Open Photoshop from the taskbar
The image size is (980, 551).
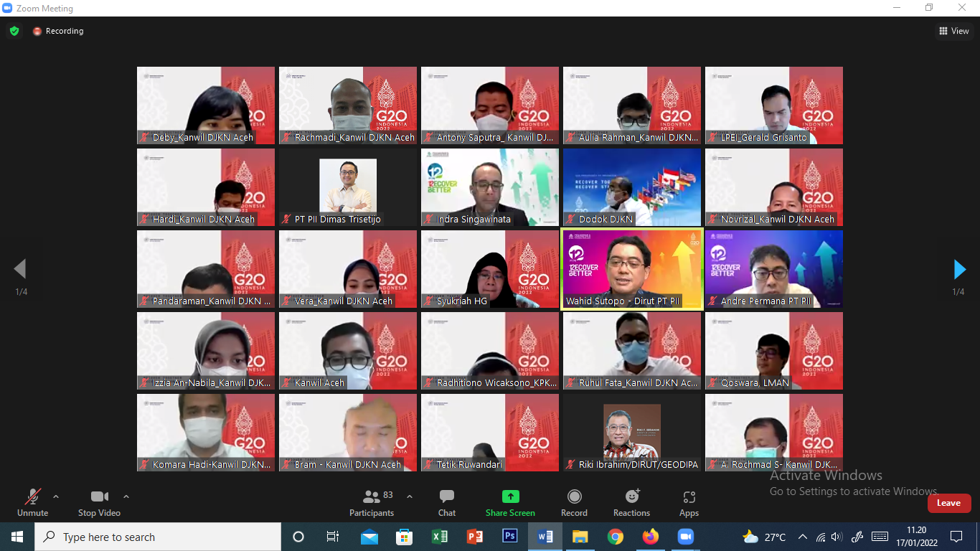pyautogui.click(x=510, y=537)
